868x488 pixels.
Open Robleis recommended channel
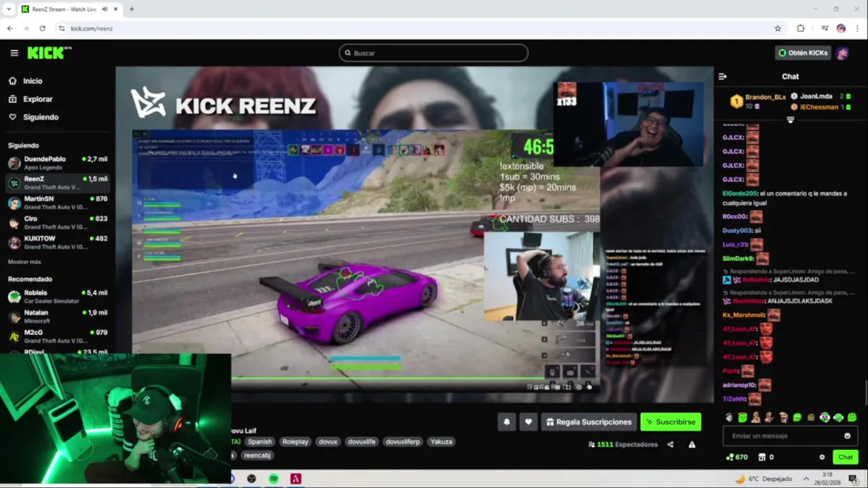click(57, 296)
